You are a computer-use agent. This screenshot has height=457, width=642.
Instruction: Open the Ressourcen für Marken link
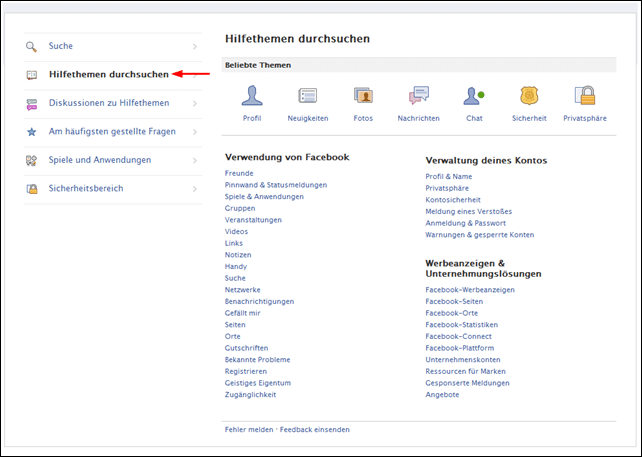pyautogui.click(x=466, y=371)
